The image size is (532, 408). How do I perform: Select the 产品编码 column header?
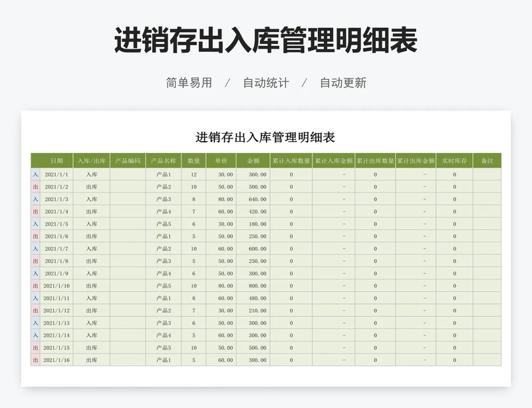pos(128,160)
